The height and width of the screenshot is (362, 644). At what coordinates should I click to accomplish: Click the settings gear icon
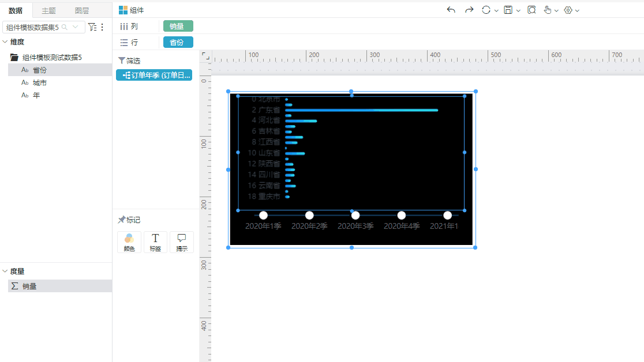click(568, 10)
